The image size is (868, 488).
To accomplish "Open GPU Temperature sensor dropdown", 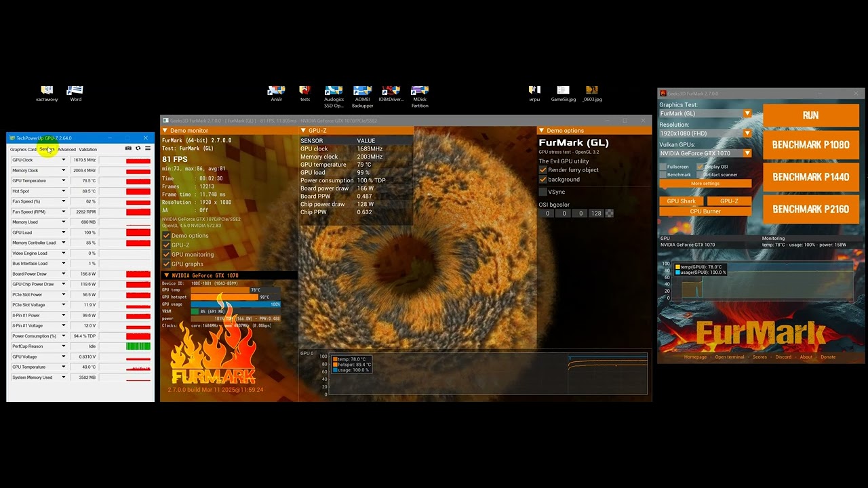I will [x=64, y=181].
